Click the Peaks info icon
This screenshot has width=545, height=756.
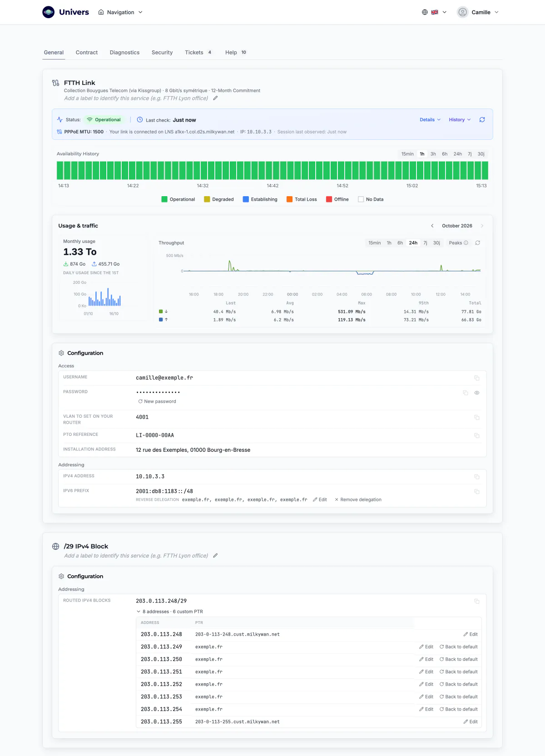click(466, 243)
